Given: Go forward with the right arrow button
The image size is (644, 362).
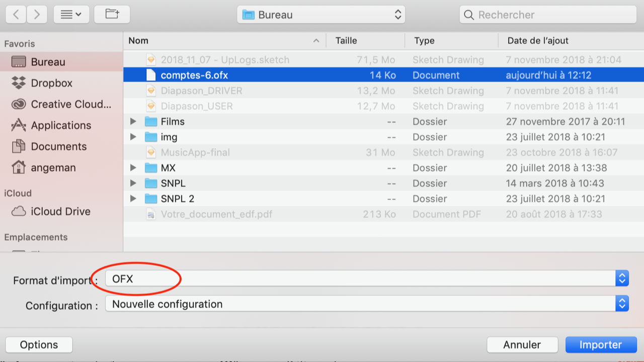Looking at the screenshot, I should 37,15.
